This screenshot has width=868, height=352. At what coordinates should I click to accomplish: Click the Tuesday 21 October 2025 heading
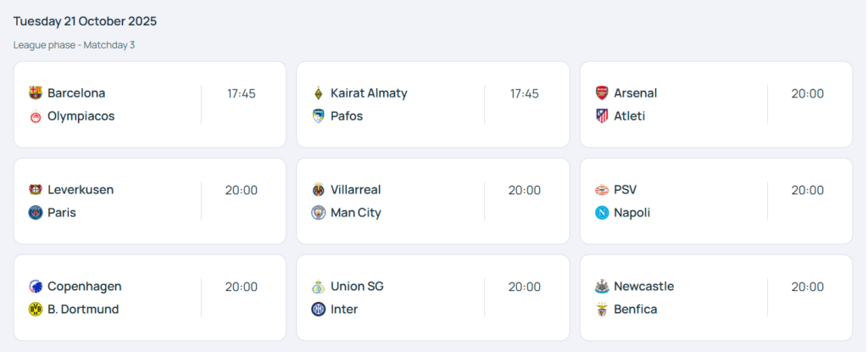tap(85, 21)
